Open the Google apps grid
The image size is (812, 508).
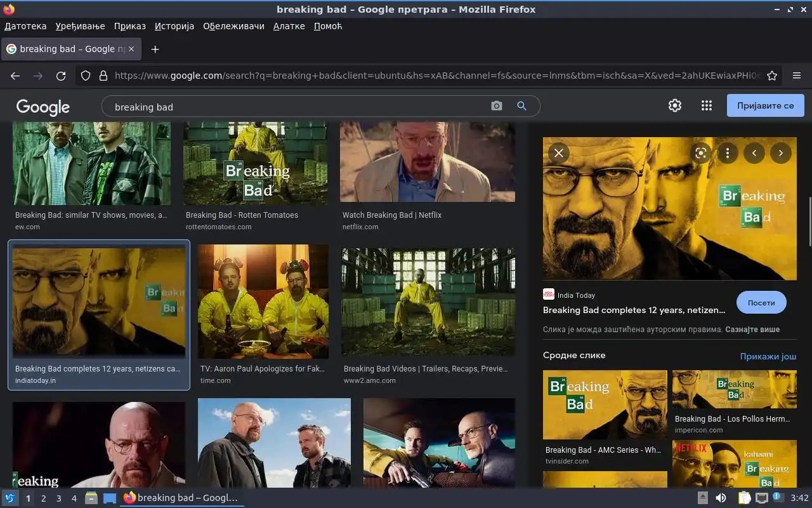coord(707,105)
